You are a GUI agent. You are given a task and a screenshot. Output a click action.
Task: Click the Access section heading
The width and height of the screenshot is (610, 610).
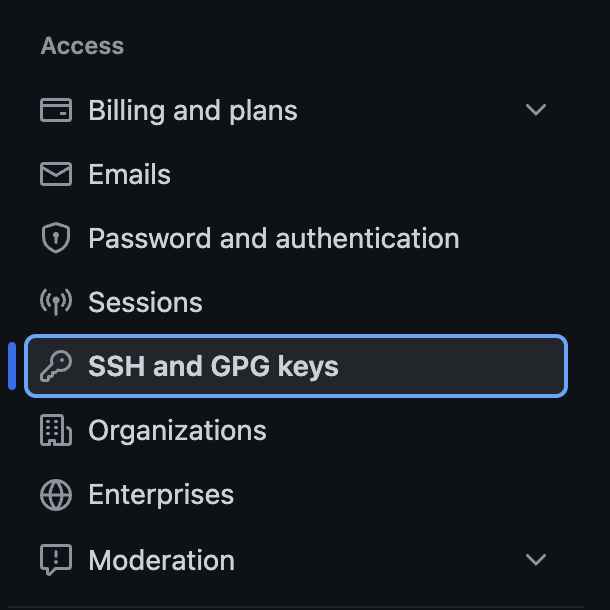pos(82,46)
